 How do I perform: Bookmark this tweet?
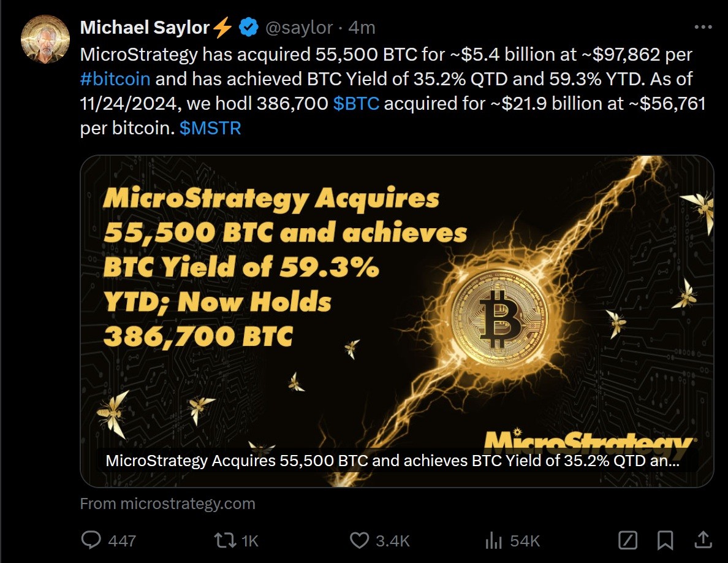coord(665,540)
